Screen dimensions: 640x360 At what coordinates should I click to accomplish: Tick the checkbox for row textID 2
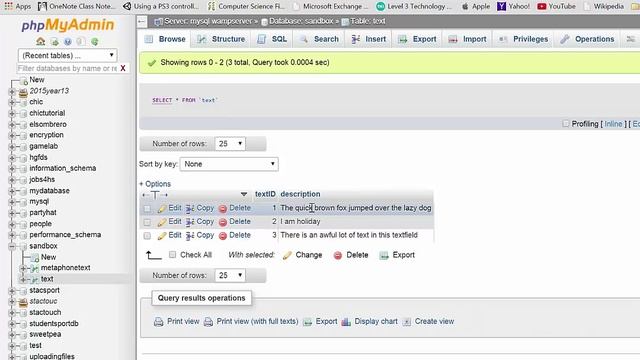tap(147, 222)
